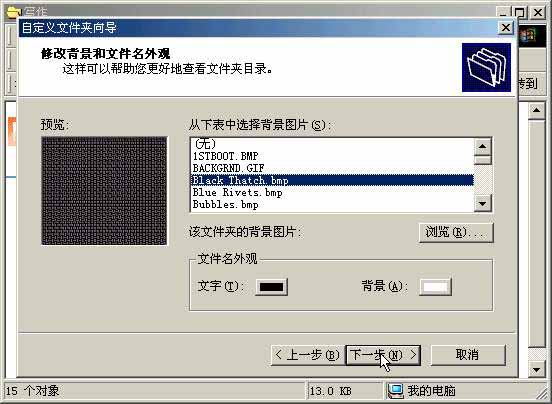Open the 浏览(R)... browse button
Viewport: 552px width, 404px height.
click(x=456, y=232)
